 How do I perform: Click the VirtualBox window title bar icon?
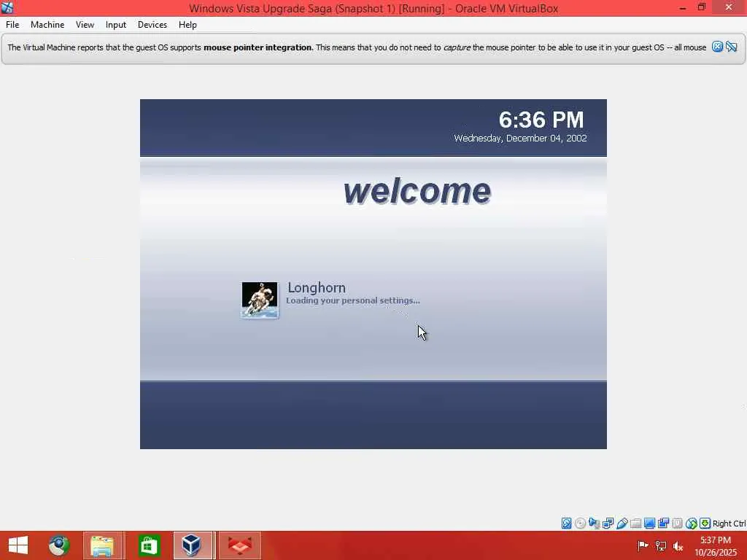(x=7, y=7)
